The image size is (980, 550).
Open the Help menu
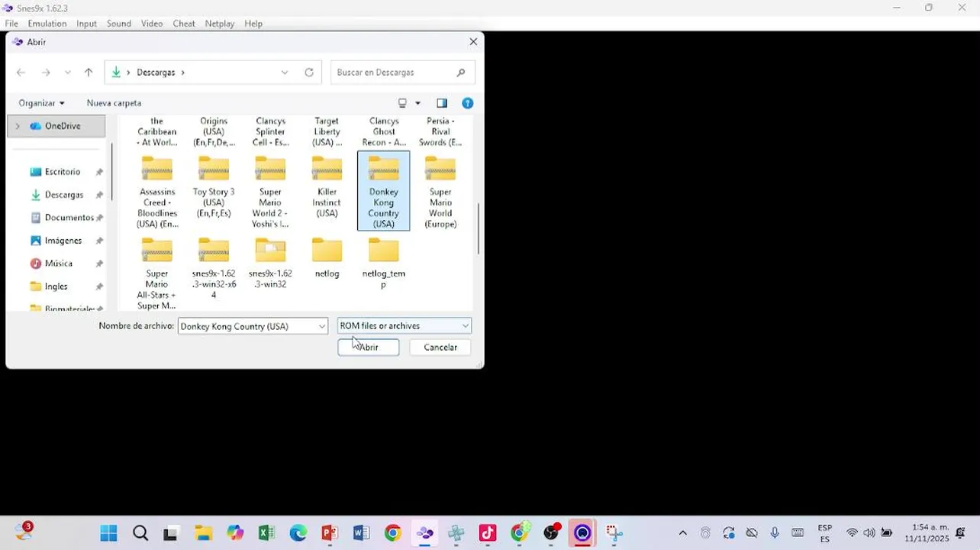253,24
